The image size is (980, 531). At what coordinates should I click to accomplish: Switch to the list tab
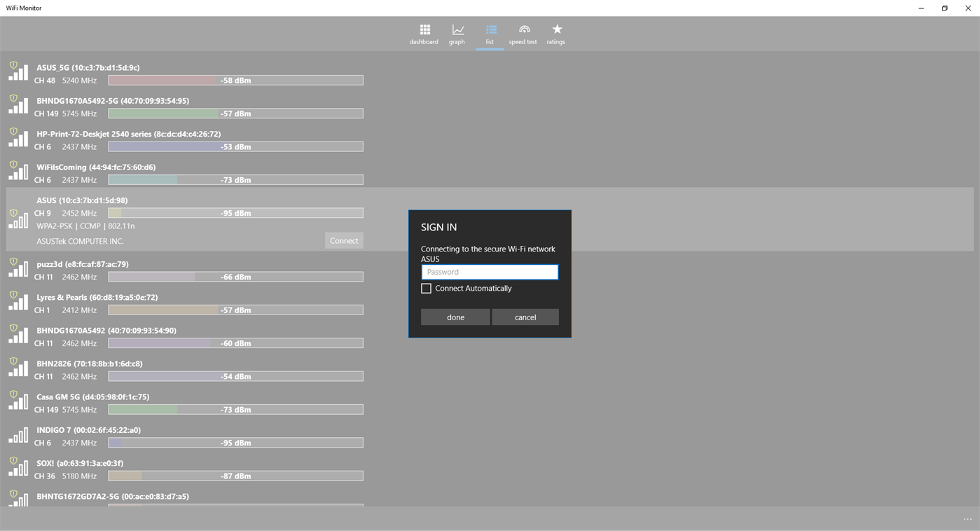(x=490, y=34)
